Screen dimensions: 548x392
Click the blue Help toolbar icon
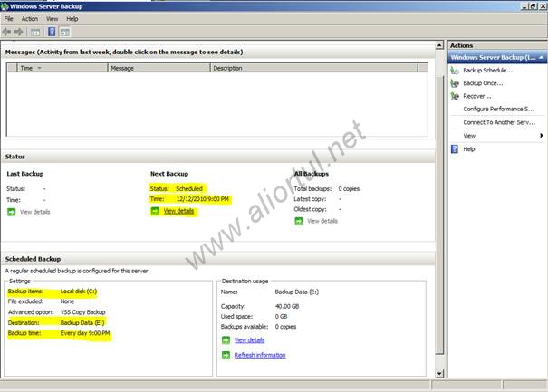point(52,32)
